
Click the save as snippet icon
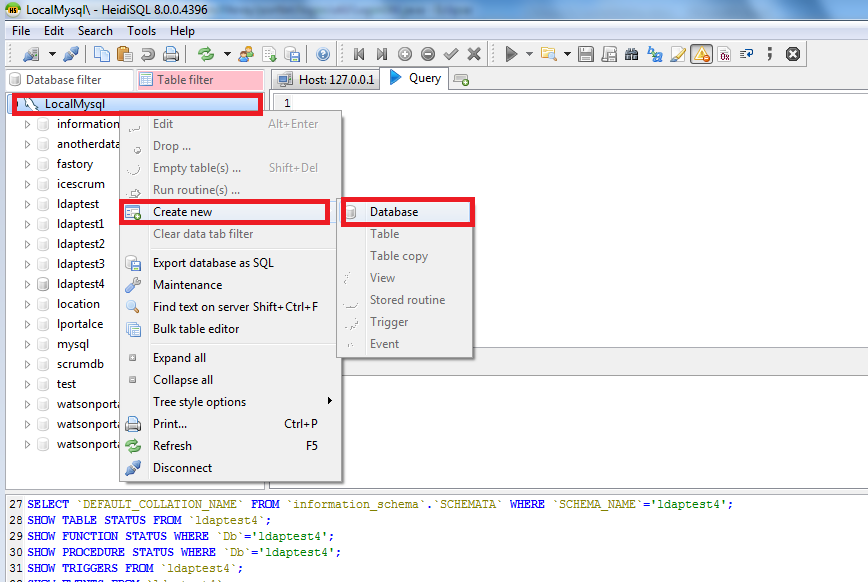coord(609,54)
